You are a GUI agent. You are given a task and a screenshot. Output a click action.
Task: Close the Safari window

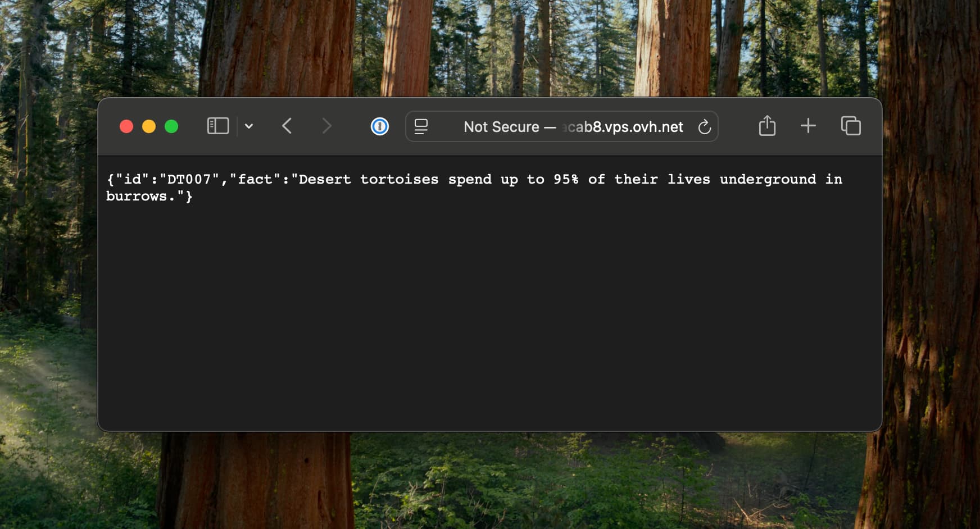click(x=126, y=127)
